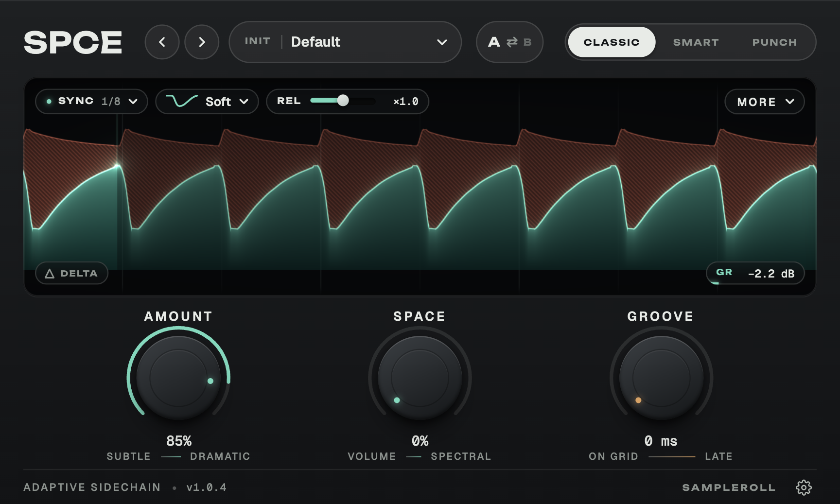Click the ON GRID label under Groove
Screen dimensions: 840x504
pyautogui.click(x=613, y=456)
